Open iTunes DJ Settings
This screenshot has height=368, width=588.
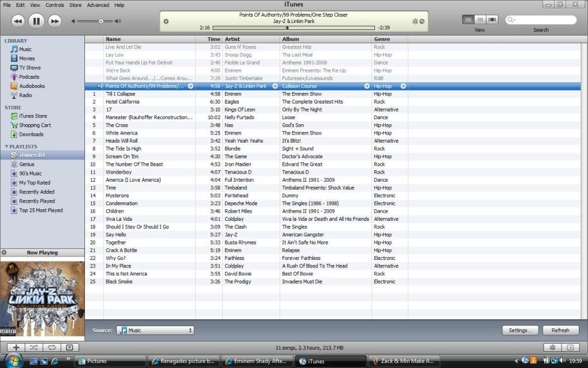pyautogui.click(x=520, y=330)
